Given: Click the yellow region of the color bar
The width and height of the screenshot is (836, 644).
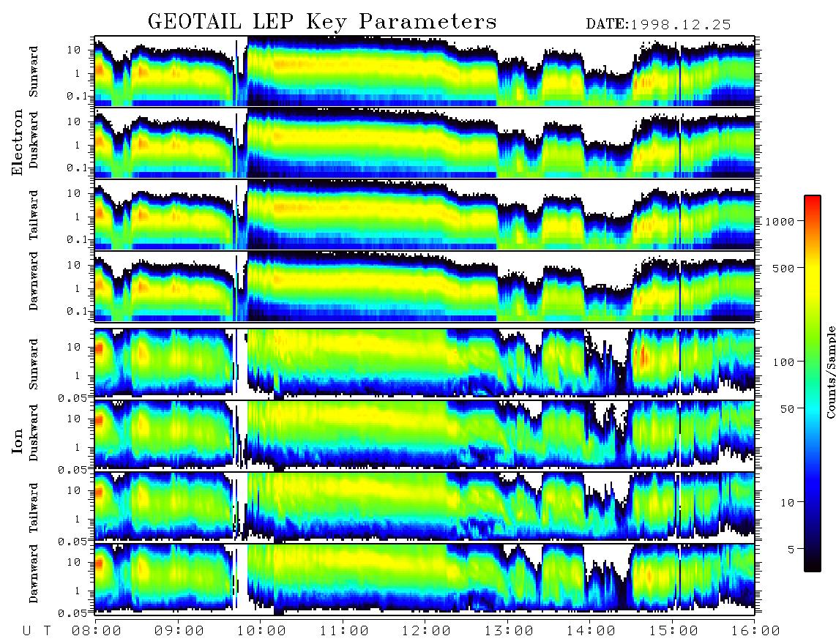Looking at the screenshot, I should [x=813, y=277].
